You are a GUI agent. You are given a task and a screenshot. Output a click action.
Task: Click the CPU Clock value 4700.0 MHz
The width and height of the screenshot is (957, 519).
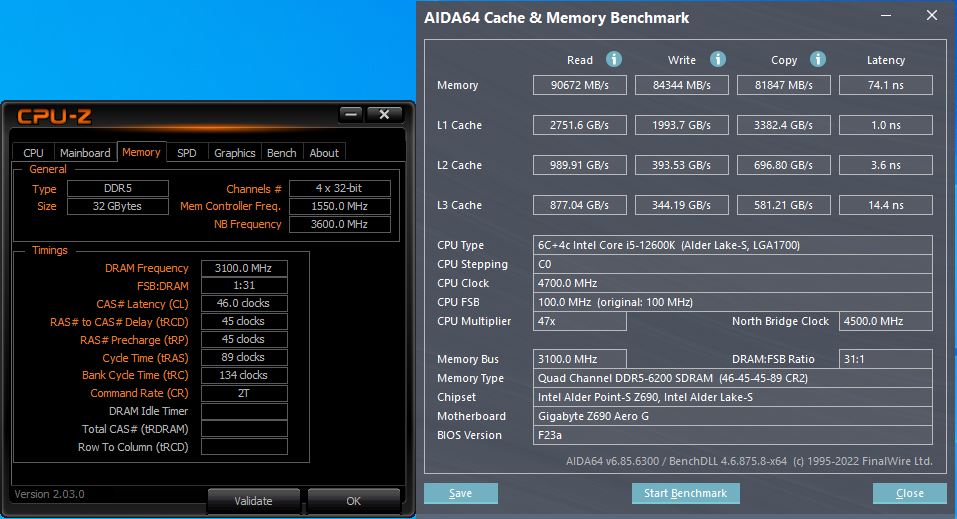pyautogui.click(x=732, y=283)
